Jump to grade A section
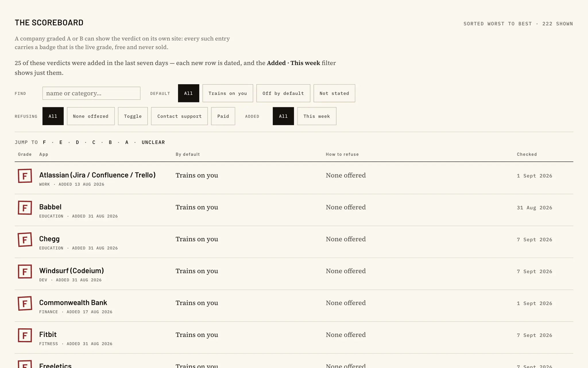 pyautogui.click(x=127, y=142)
